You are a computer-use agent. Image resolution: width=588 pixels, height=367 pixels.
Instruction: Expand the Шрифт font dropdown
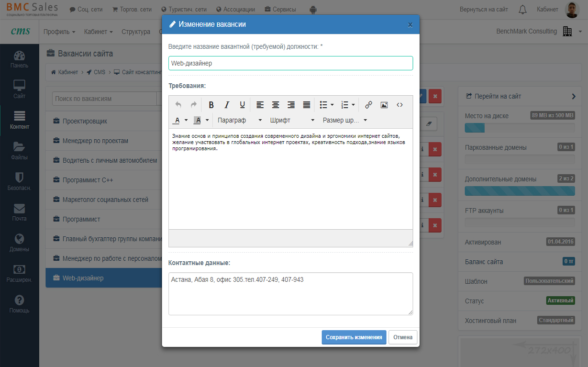click(x=292, y=120)
